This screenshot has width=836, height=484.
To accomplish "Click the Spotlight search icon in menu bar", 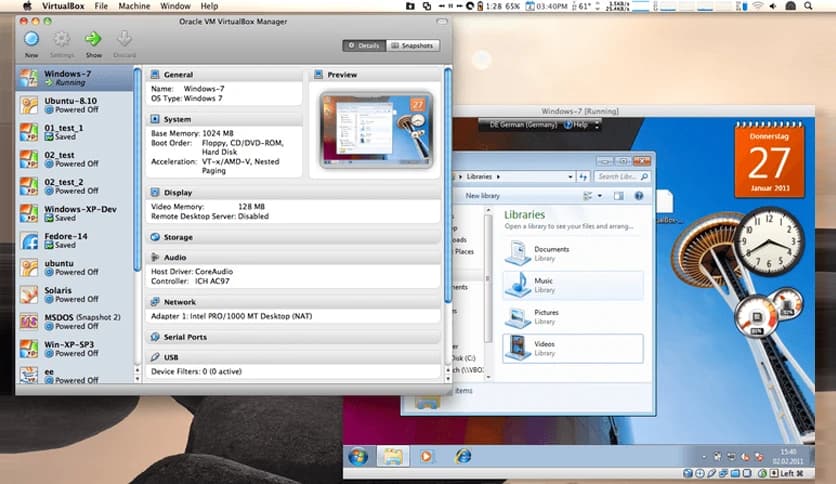I will (808, 6).
